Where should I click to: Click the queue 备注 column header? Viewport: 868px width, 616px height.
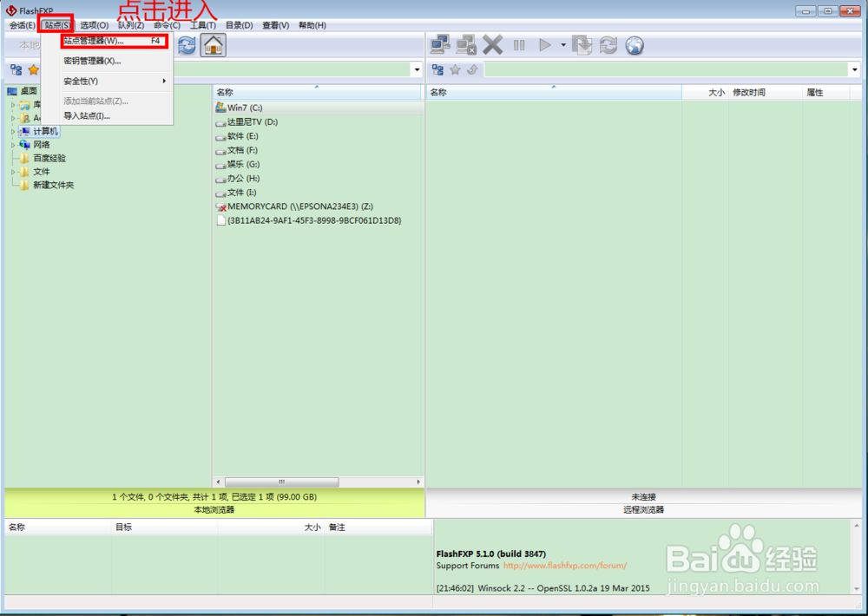(x=378, y=528)
